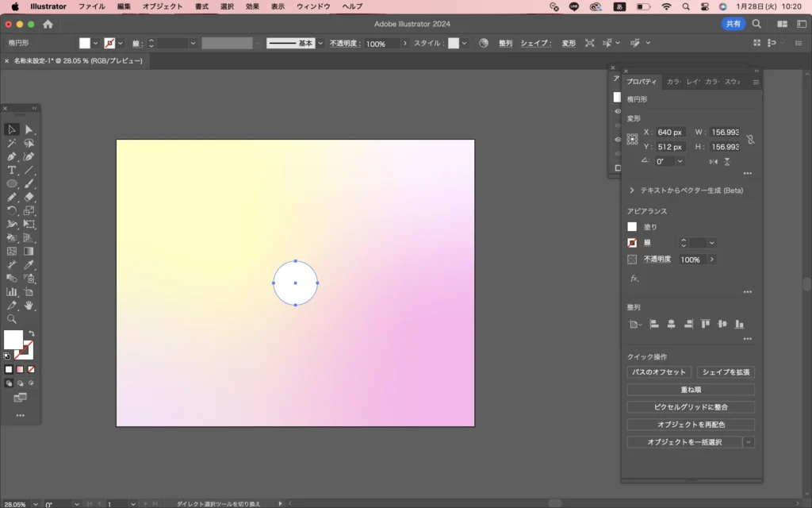Choose the Zoom tool magnifier
Viewport: 812px width, 508px height.
click(x=12, y=319)
